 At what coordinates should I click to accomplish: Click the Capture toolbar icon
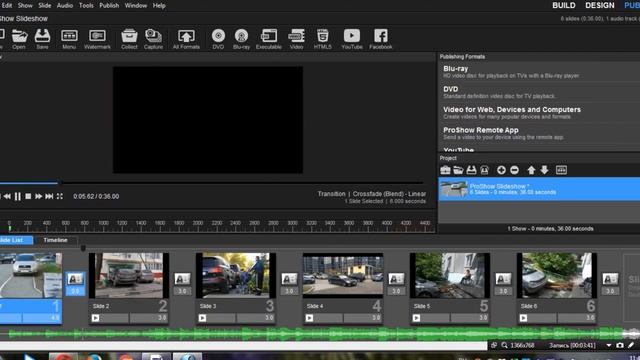pyautogui.click(x=153, y=39)
